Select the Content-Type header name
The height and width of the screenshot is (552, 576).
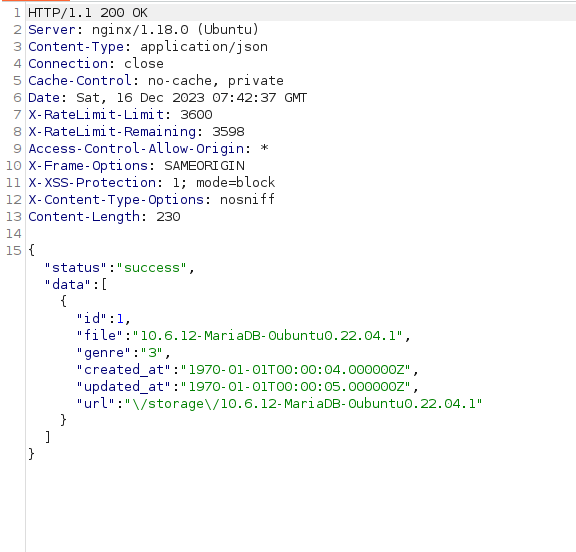76,47
